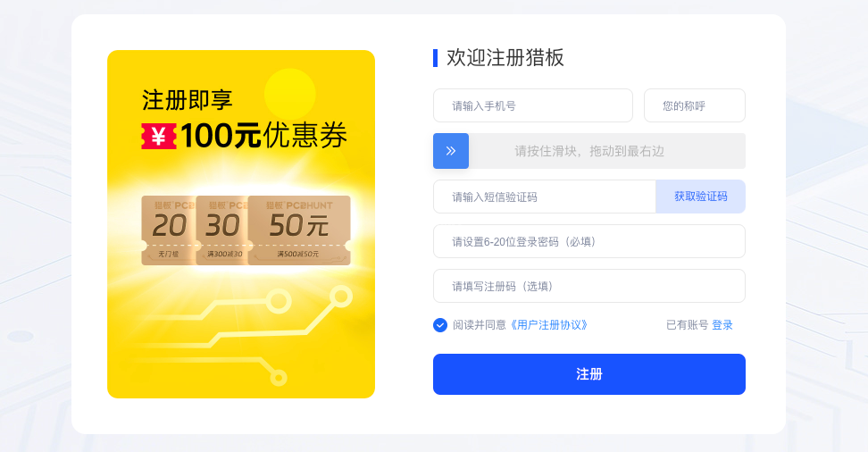The image size is (868, 452).
Task: Click the 注册即享 banner headline
Action: pos(187,98)
